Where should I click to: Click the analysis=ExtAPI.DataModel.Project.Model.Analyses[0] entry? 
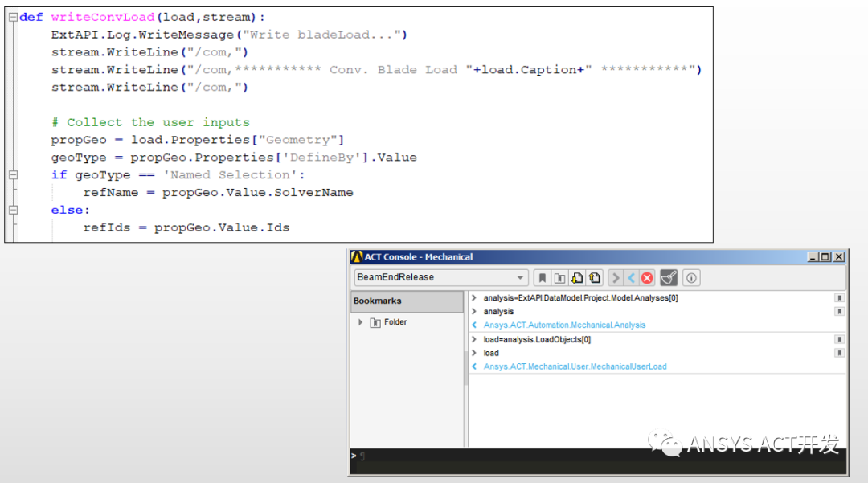581,297
